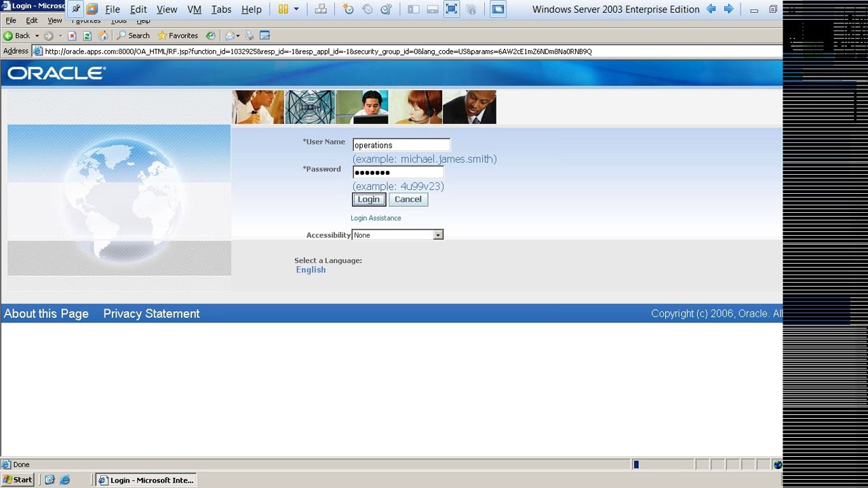Open the Windows Start menu
Viewport: 868px width, 488px height.
pos(18,480)
